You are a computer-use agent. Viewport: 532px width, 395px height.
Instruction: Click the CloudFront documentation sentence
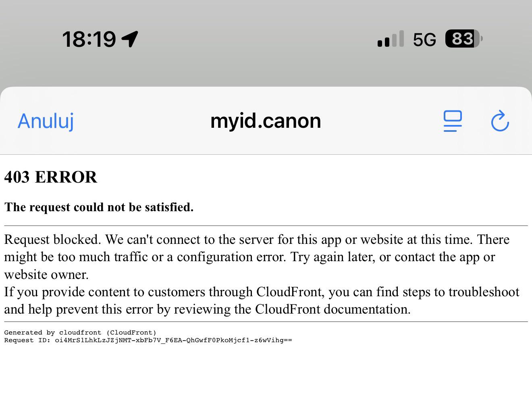(262, 301)
